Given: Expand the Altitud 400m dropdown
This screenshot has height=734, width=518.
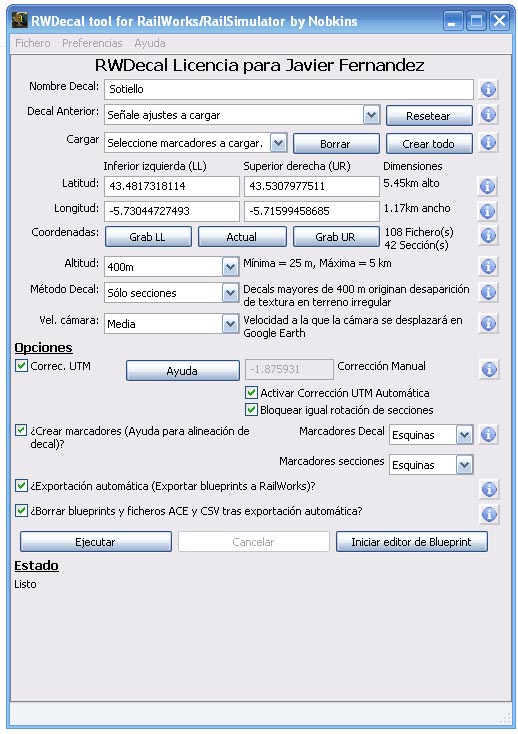Looking at the screenshot, I should [229, 267].
